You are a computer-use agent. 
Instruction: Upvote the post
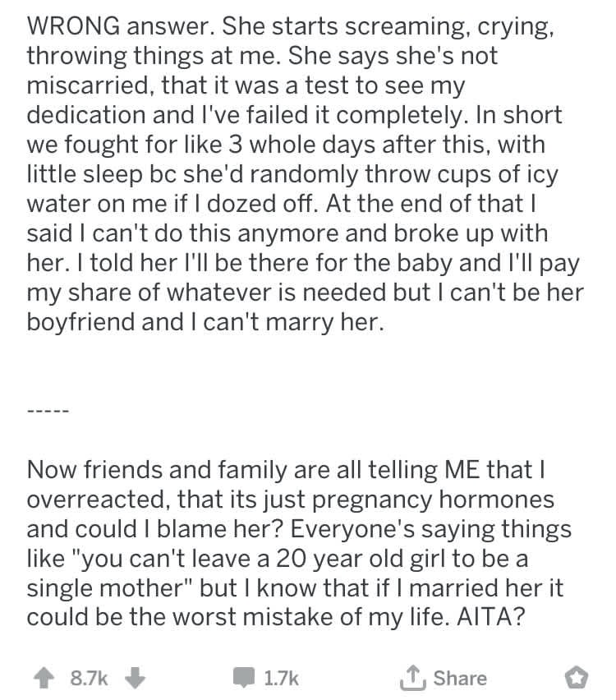(40, 678)
